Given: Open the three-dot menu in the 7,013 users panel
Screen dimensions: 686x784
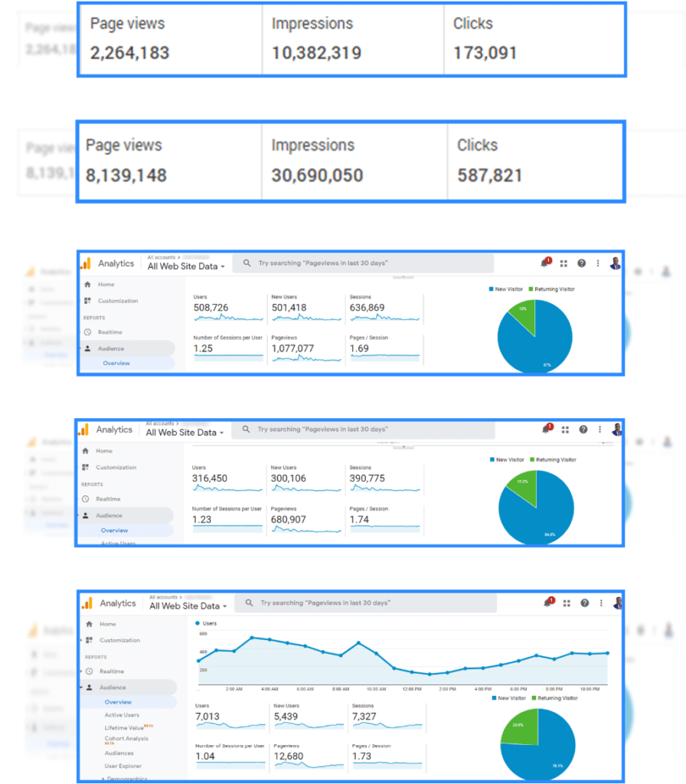Looking at the screenshot, I should tap(601, 603).
